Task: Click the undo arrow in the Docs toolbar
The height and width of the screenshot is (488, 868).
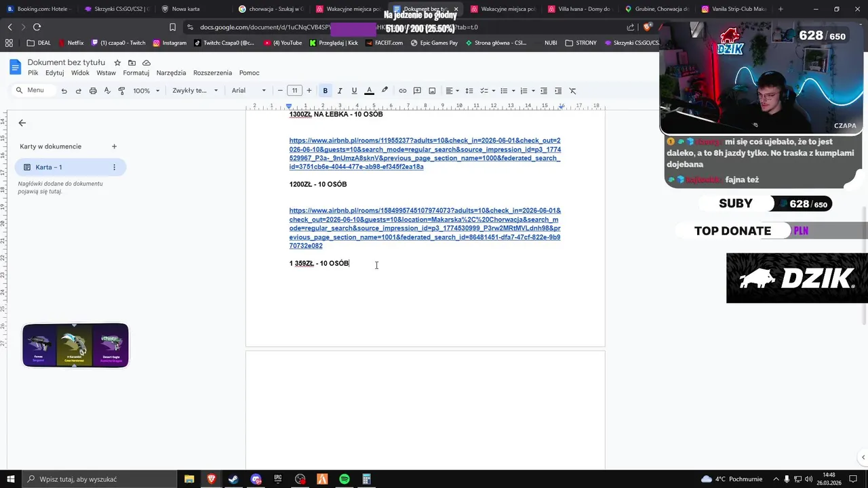Action: coord(64,91)
